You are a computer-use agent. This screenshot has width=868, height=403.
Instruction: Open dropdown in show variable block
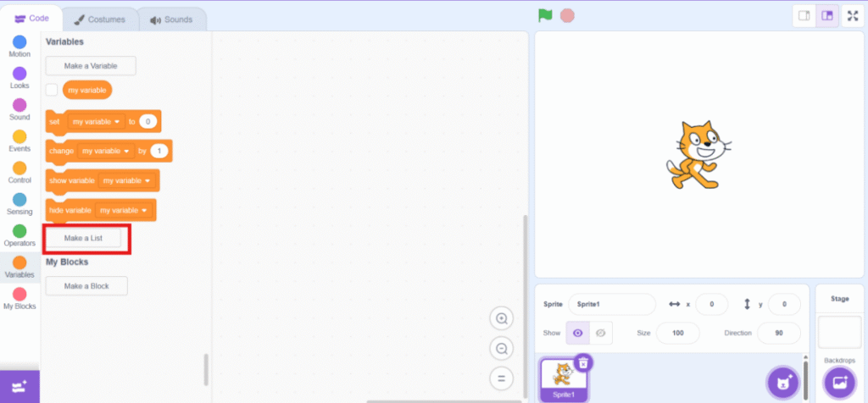click(x=147, y=181)
